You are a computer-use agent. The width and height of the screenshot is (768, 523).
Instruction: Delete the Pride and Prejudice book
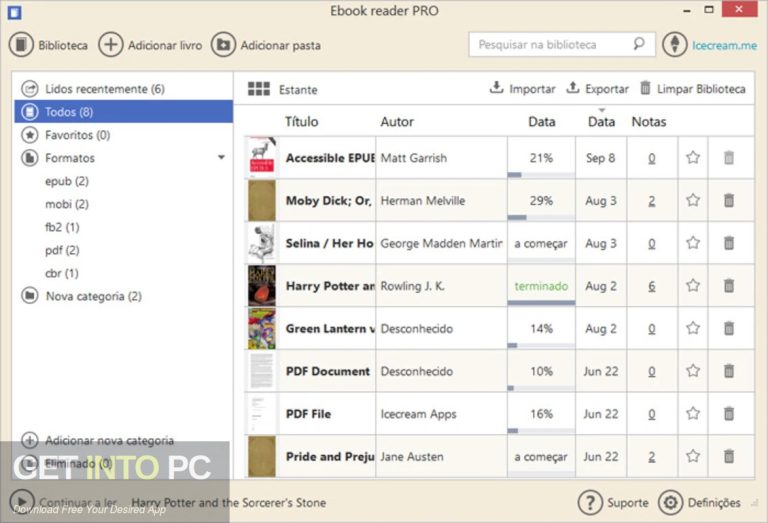click(729, 456)
